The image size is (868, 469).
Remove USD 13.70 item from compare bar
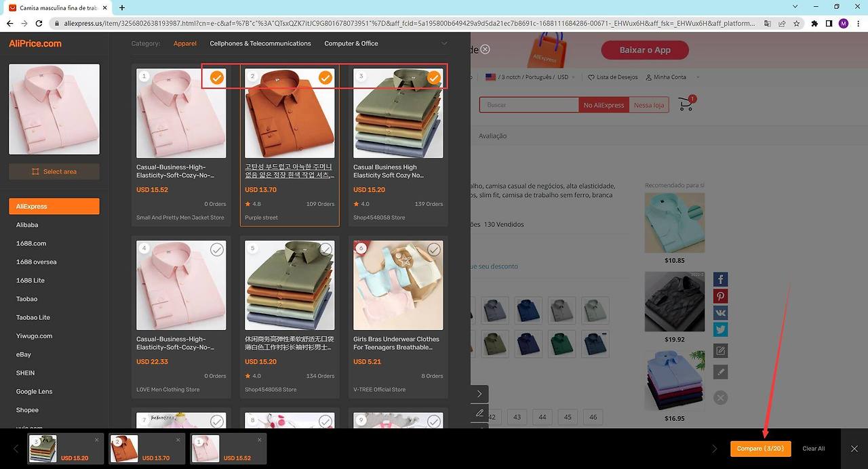[178, 440]
